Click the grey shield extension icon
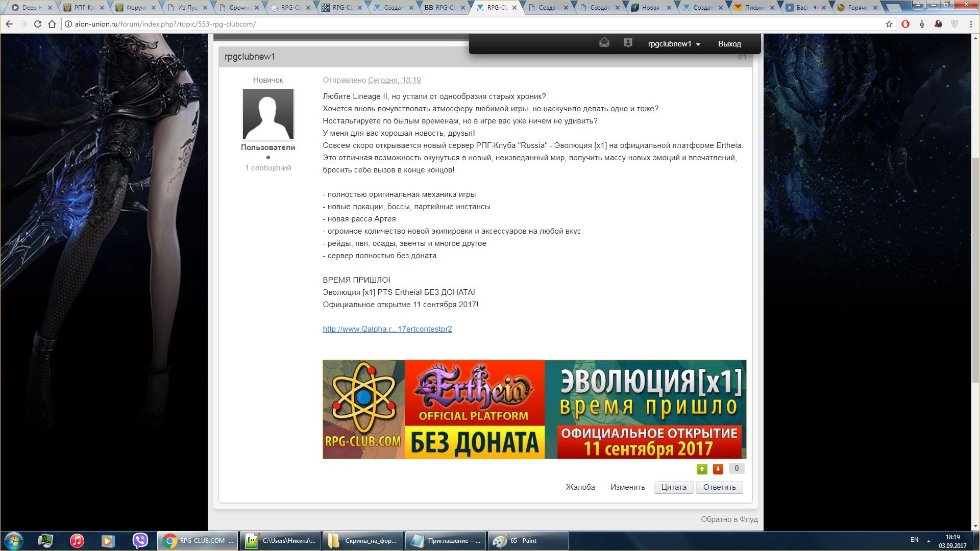The image size is (980, 551). click(x=954, y=24)
